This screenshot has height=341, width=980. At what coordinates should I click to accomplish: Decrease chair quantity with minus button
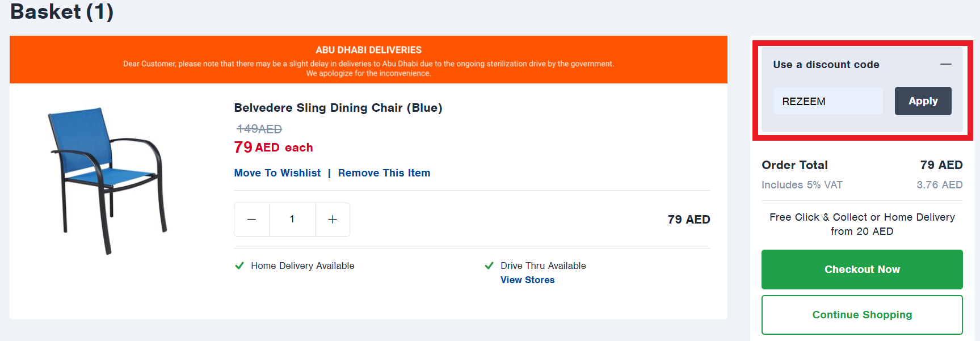251,220
